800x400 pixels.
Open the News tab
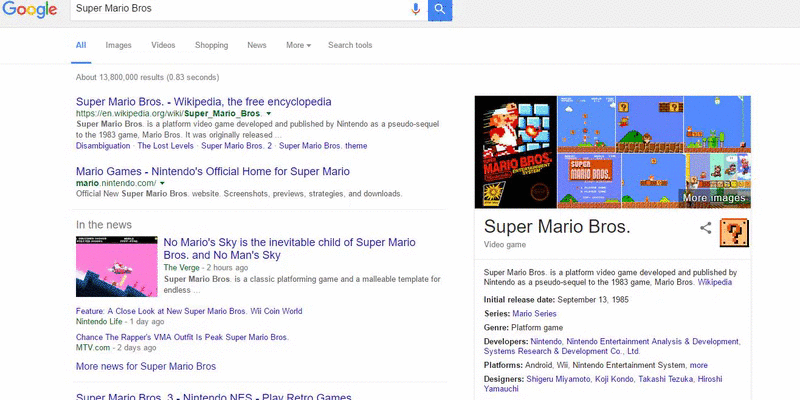tap(257, 45)
